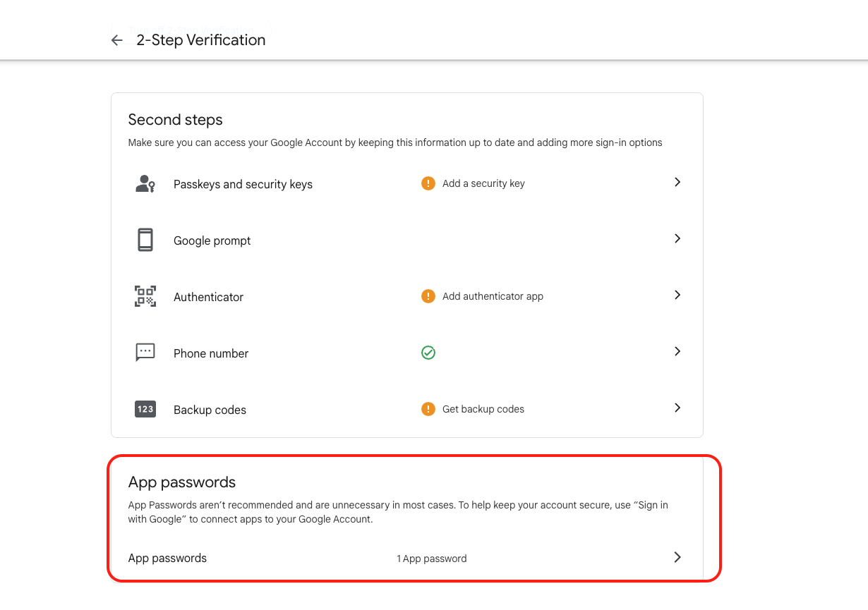Open the Backup codes row chevron
The image size is (868, 610).
pyautogui.click(x=677, y=408)
